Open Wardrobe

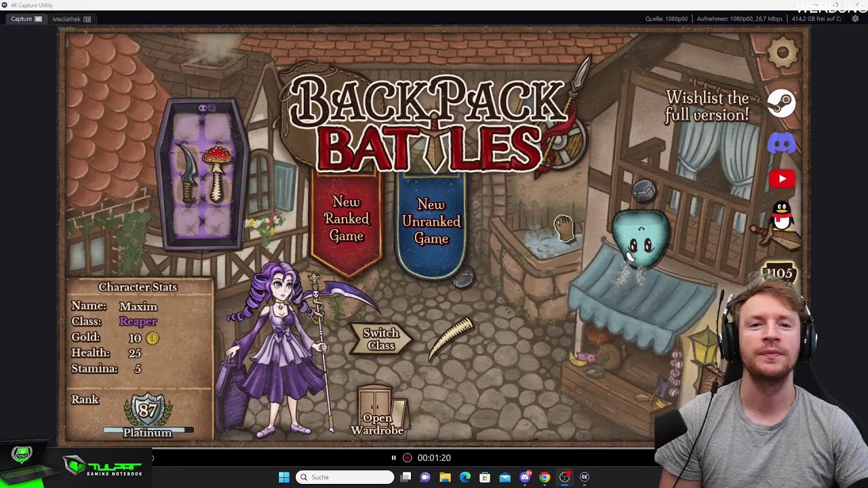click(x=378, y=411)
